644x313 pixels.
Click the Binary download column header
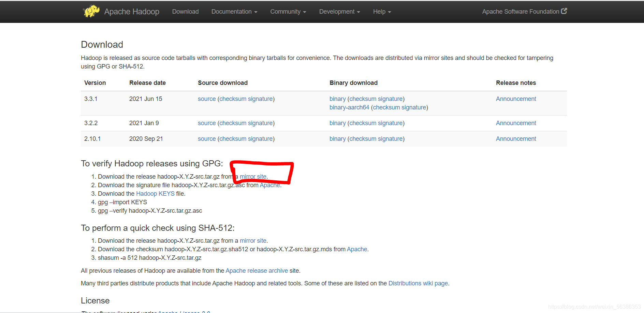353,83
